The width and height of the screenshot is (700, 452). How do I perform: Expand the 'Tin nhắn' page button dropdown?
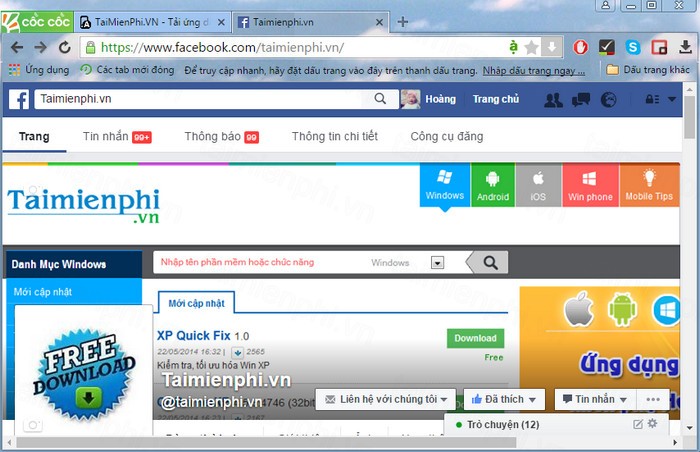(623, 400)
